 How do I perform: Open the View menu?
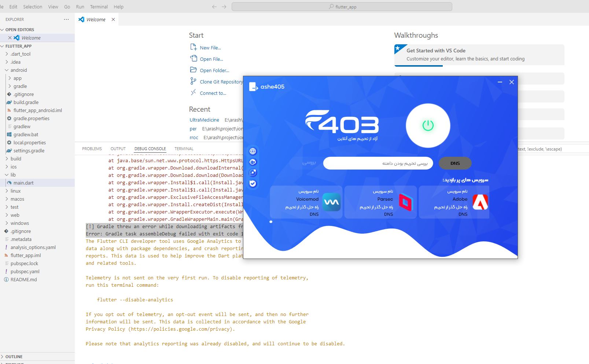pos(53,7)
